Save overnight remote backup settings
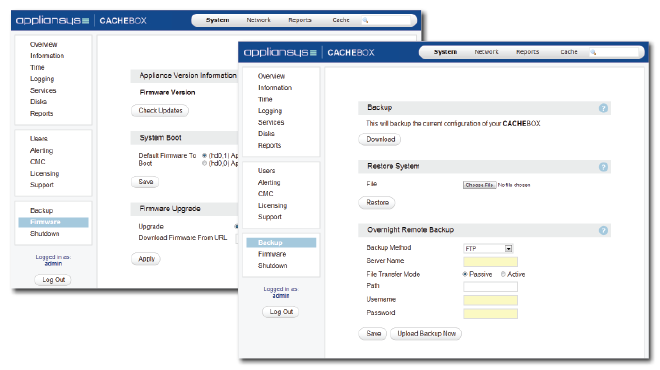Screen dimensions: 660x370 [x=373, y=333]
